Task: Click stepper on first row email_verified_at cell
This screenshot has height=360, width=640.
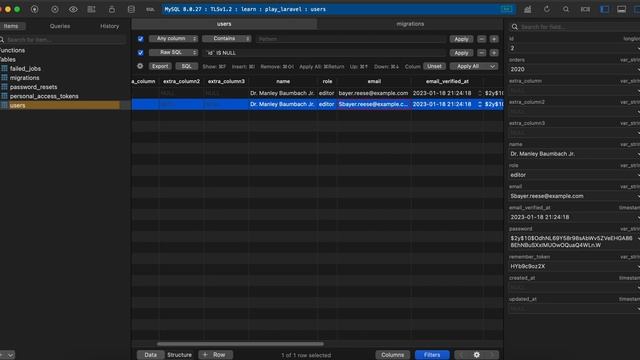Action: click(480, 93)
